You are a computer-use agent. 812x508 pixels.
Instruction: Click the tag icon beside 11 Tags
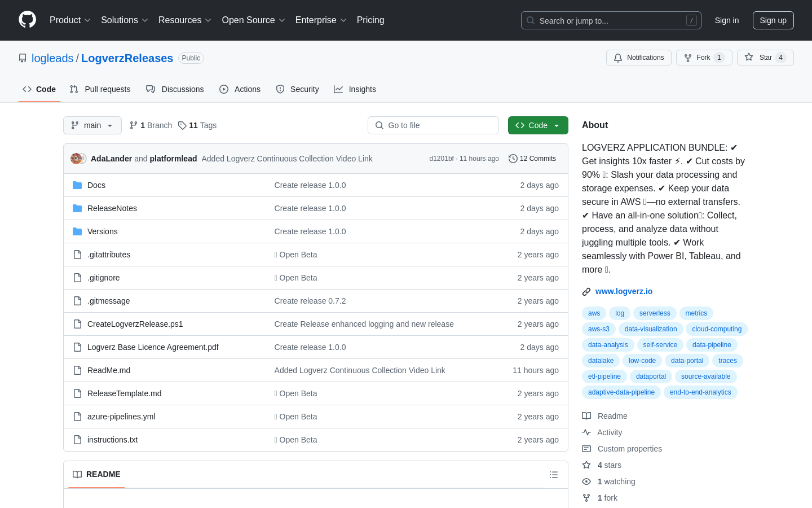[x=182, y=125]
